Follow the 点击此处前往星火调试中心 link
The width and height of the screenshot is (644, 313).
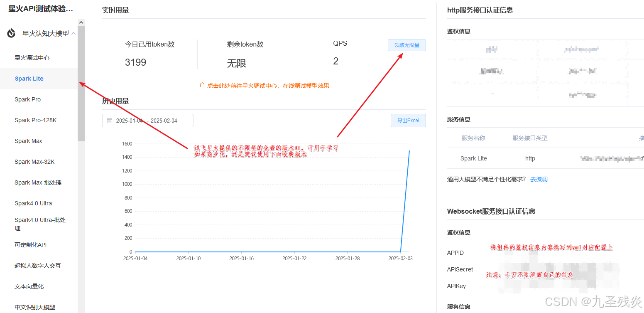[268, 86]
